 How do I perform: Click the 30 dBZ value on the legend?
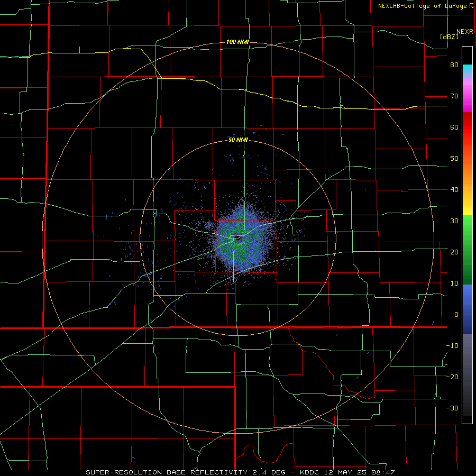tap(454, 221)
